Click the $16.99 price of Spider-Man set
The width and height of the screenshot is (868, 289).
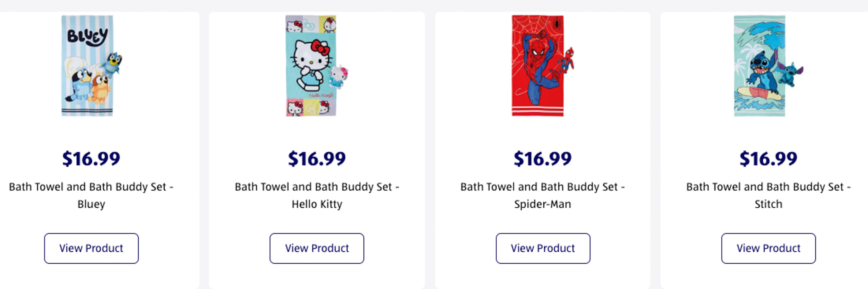542,159
